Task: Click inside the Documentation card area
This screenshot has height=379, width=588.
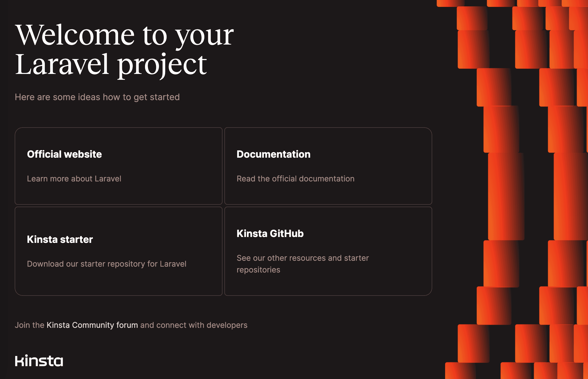Action: point(328,192)
